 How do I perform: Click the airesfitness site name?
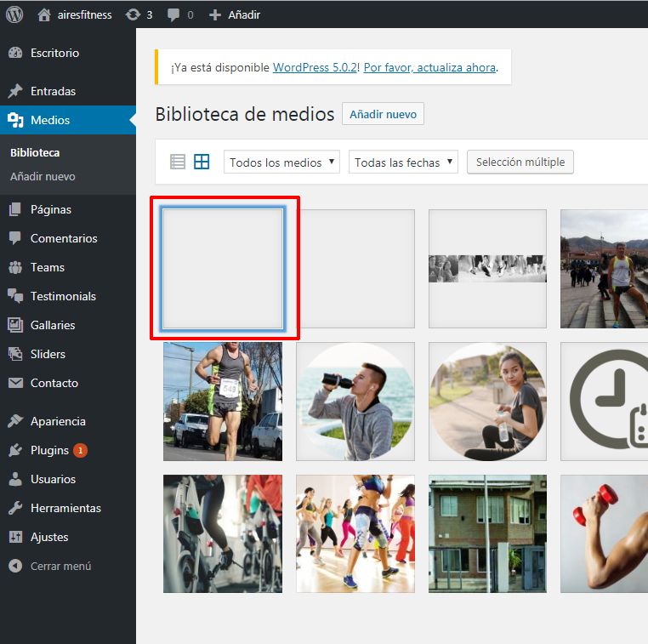click(x=85, y=14)
